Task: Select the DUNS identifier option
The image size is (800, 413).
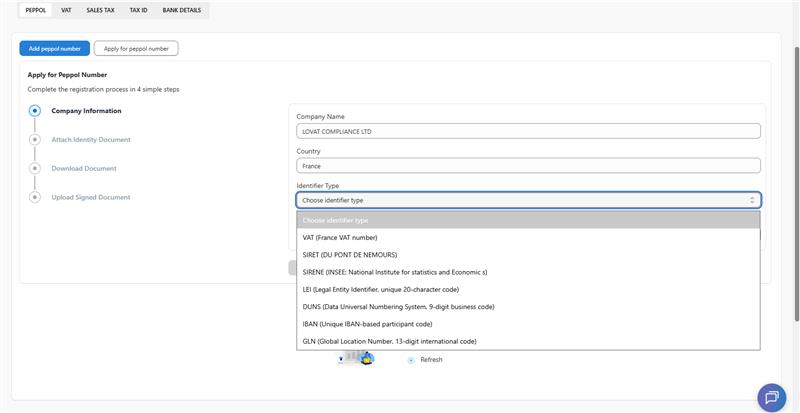Action: pyautogui.click(x=398, y=306)
